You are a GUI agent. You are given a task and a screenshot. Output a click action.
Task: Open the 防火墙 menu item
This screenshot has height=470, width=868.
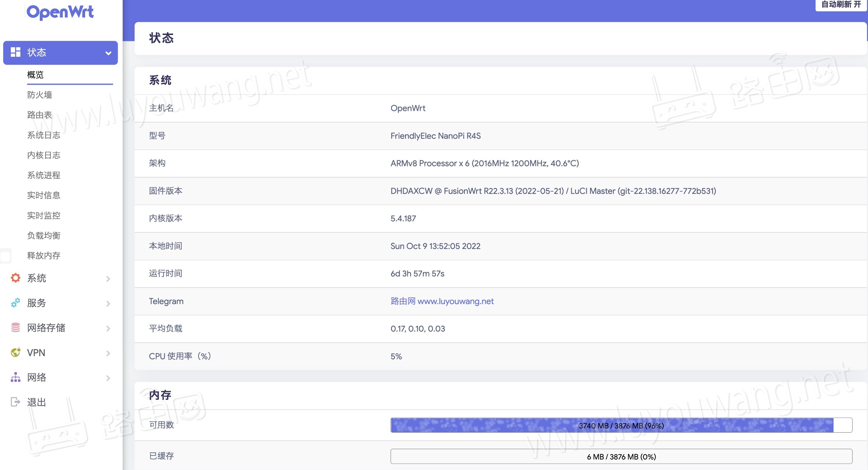39,95
